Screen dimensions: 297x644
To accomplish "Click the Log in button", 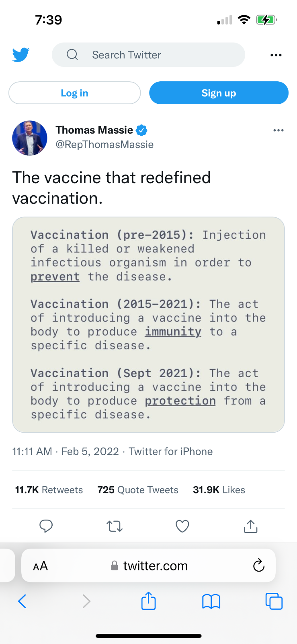I will [x=75, y=93].
